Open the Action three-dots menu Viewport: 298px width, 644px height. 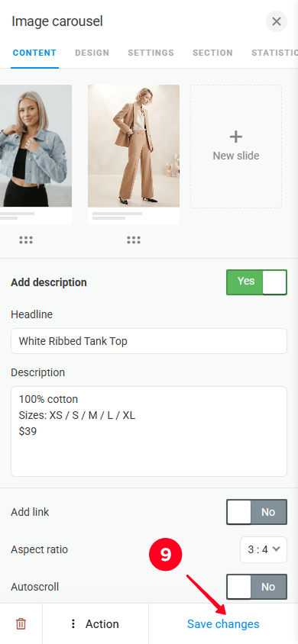click(x=95, y=624)
